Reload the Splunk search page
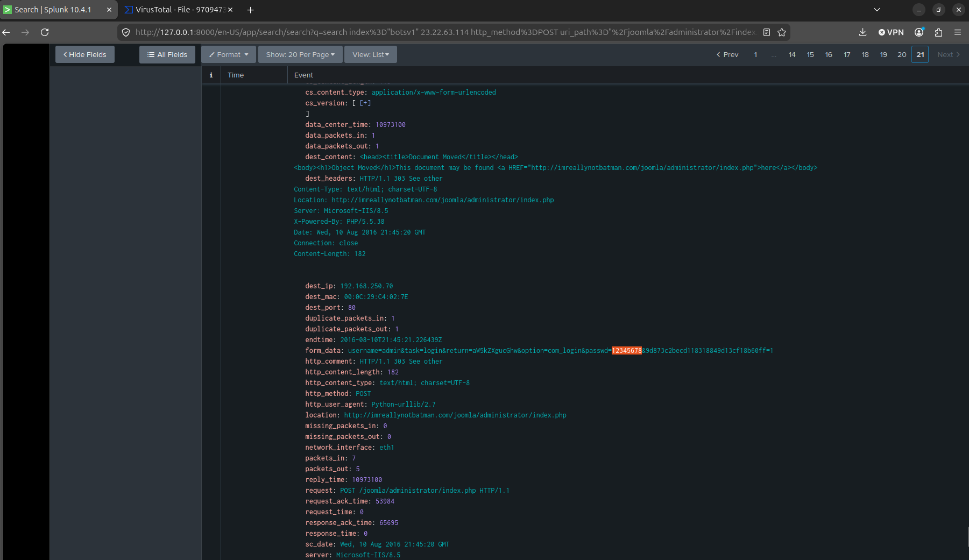Viewport: 969px width, 560px height. [45, 32]
